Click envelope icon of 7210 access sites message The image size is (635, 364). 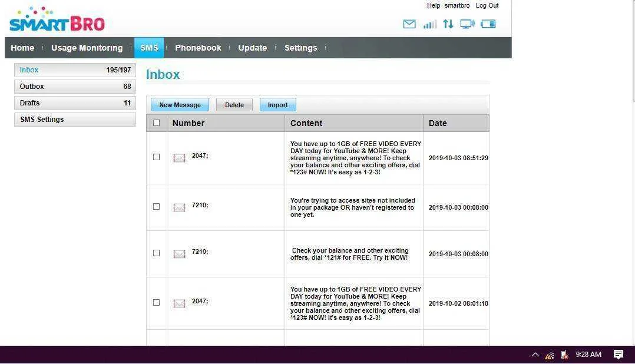179,207
